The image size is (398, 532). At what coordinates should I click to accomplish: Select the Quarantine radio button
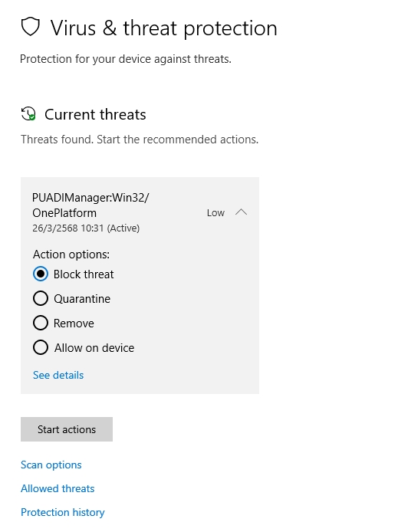tap(41, 298)
